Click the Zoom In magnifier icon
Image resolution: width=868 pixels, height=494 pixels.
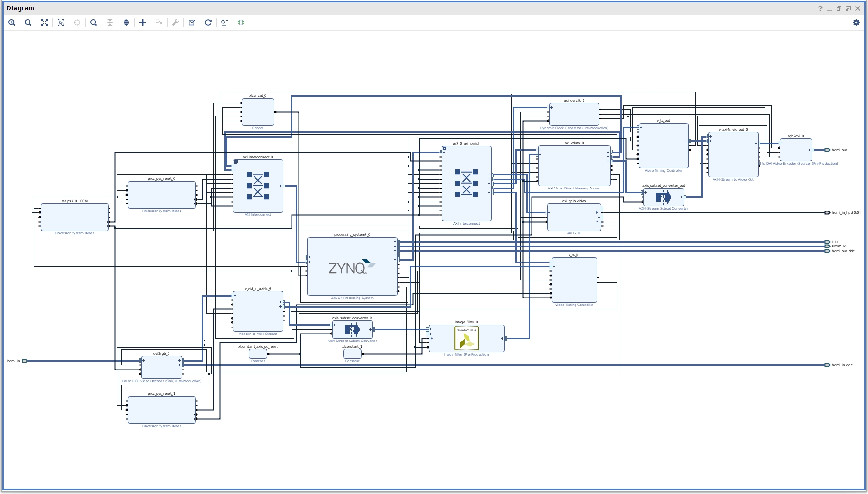pyautogui.click(x=12, y=22)
